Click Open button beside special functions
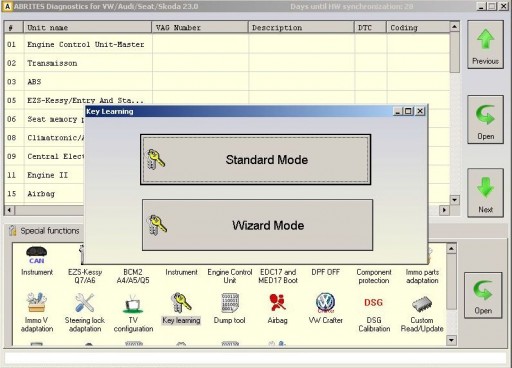 click(483, 295)
